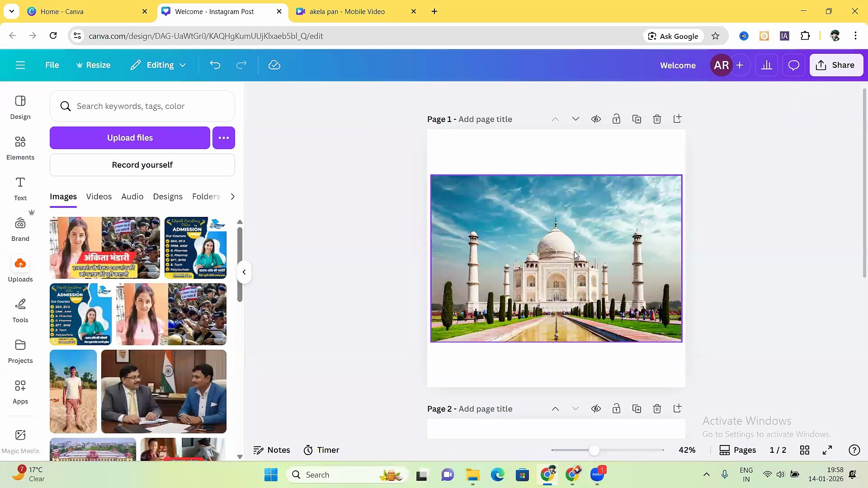Collapse the left uploads panel
Screen dimensions: 868x488
(x=244, y=272)
